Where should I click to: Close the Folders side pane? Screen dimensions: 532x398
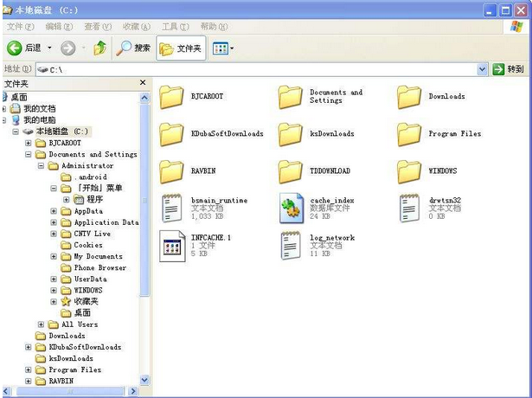143,82
